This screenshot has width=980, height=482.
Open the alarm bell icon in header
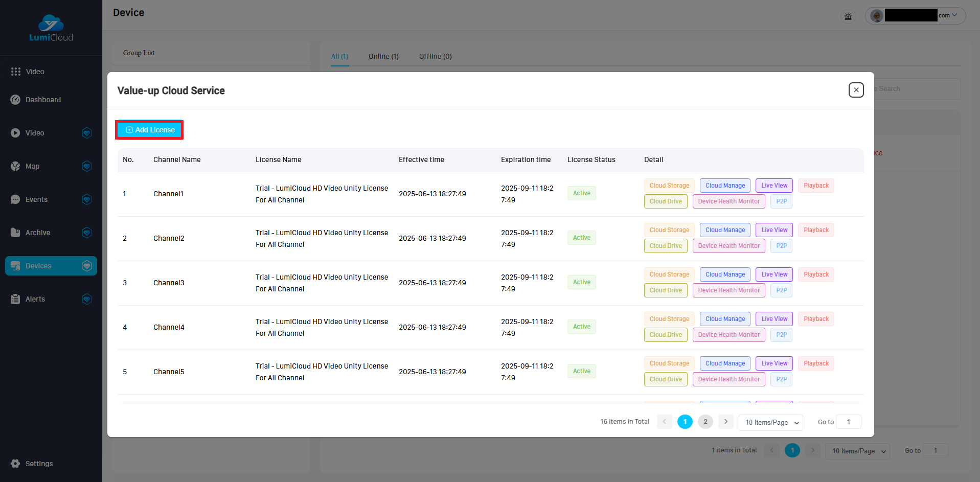pos(848,16)
